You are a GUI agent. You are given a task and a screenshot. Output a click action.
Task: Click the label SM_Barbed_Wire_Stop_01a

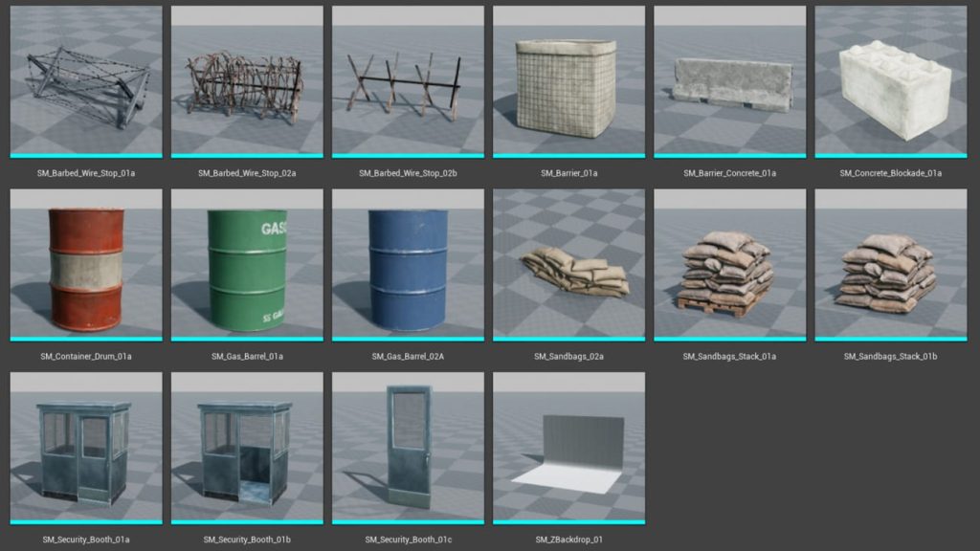[86, 173]
